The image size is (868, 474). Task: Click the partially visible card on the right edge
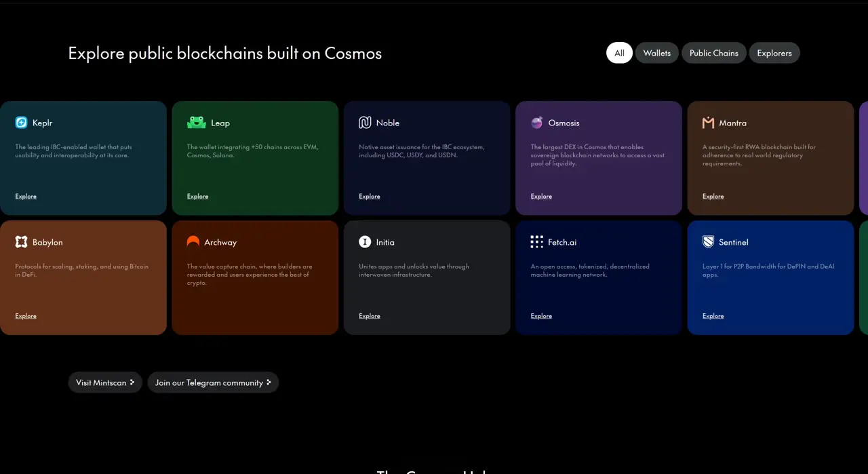(x=864, y=157)
